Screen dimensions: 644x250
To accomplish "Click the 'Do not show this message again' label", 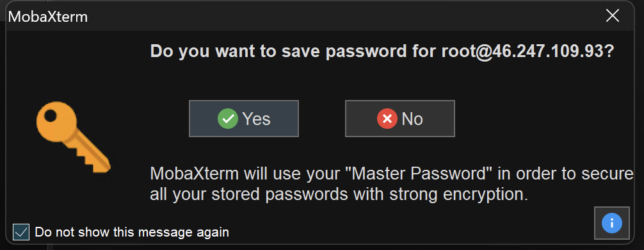I will tap(132, 232).
